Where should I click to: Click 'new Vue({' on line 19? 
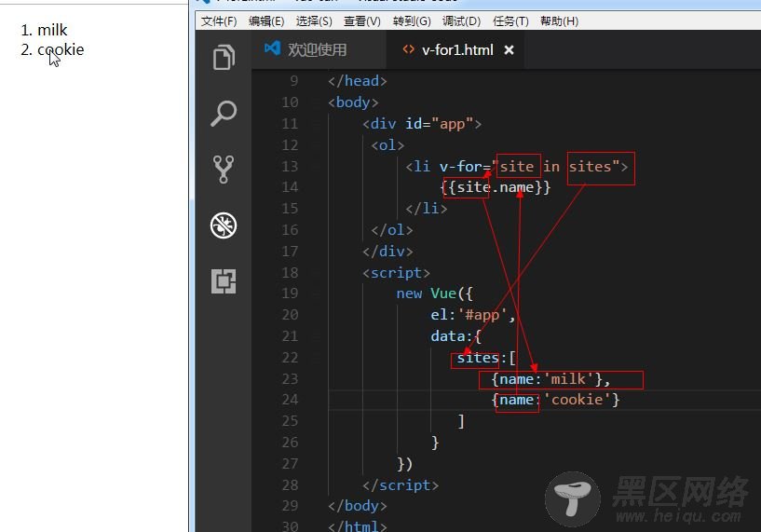point(434,293)
